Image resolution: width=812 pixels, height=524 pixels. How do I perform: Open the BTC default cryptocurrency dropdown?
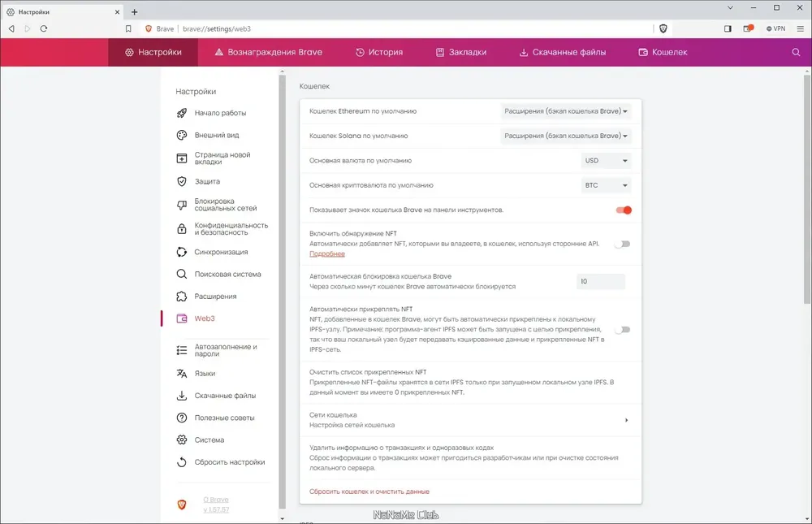pos(606,185)
